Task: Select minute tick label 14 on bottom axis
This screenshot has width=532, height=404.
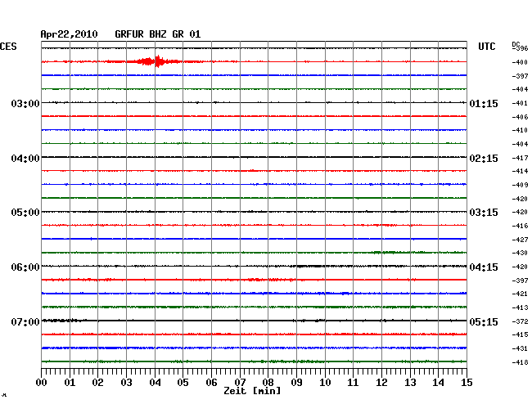Action: pos(438,383)
